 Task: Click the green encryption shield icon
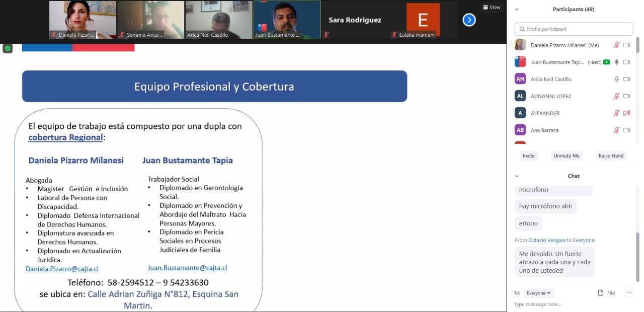tap(8, 48)
